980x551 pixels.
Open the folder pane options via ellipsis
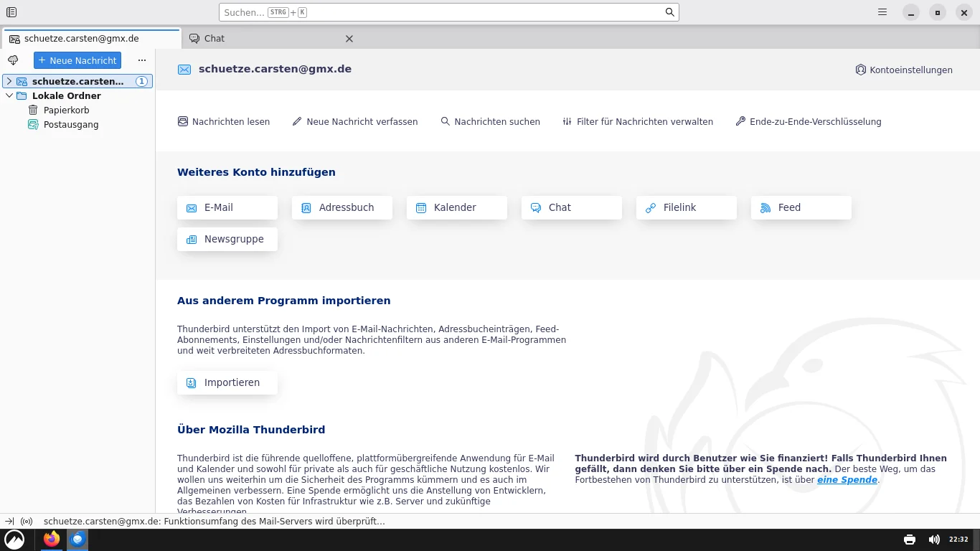click(141, 60)
